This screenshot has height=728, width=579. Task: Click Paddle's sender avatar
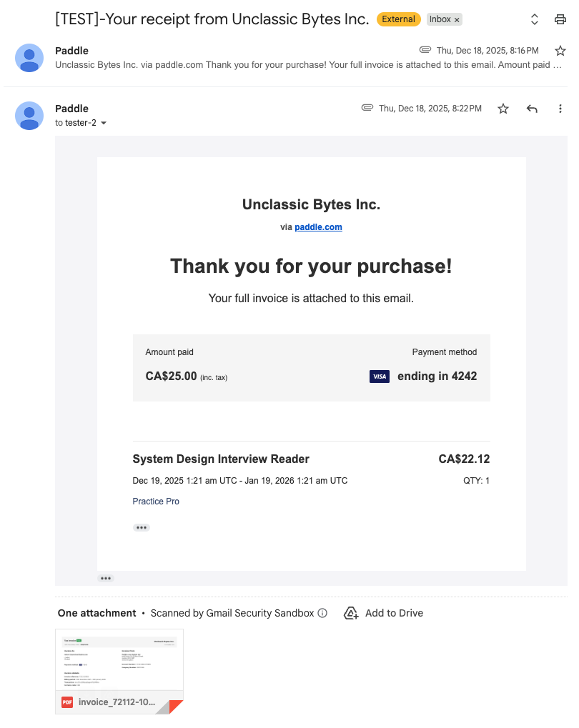pyautogui.click(x=29, y=115)
